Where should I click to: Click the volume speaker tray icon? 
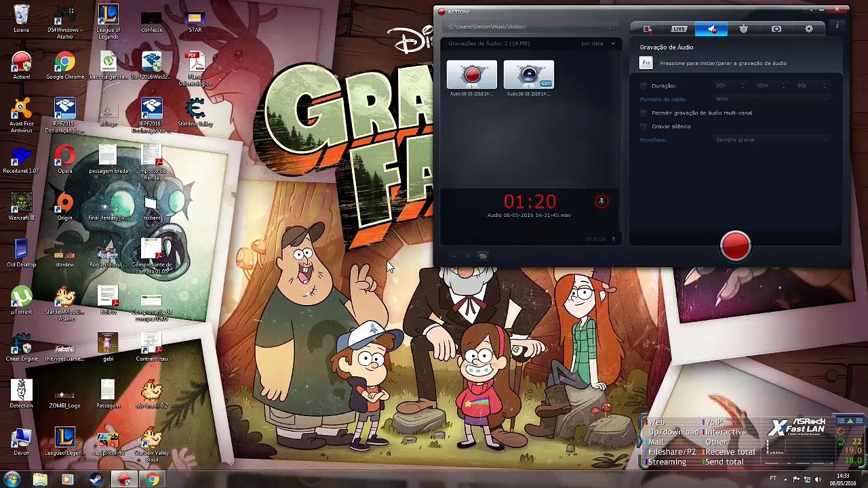tap(818, 479)
